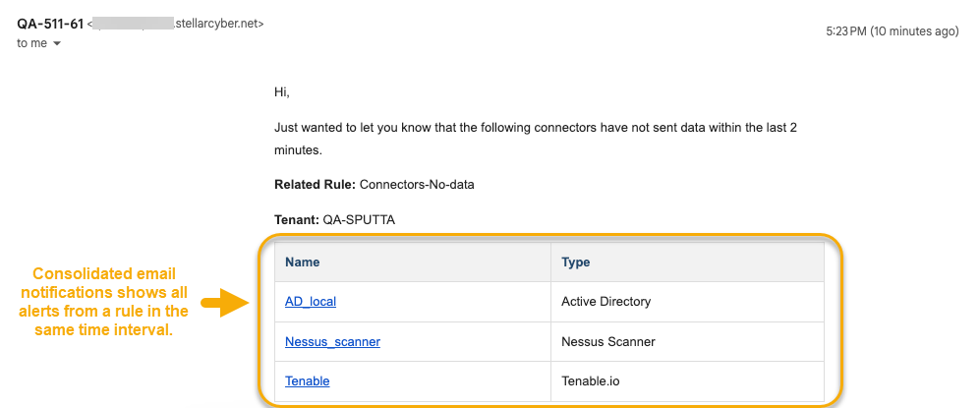980x408 pixels.
Task: Click the Type column header
Action: (x=575, y=262)
